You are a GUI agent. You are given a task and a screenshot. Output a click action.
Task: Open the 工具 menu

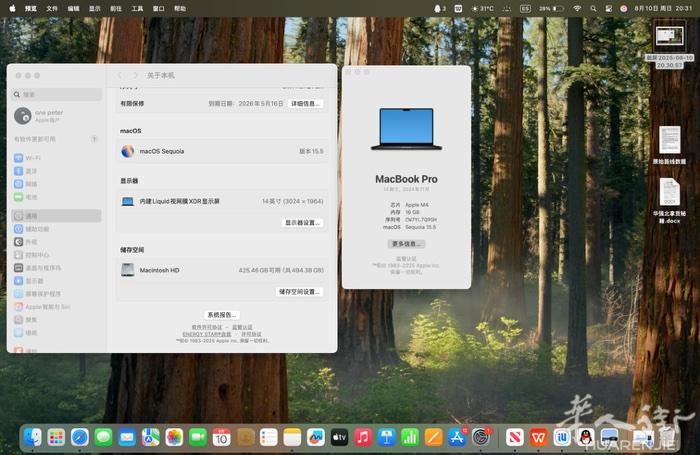point(137,8)
